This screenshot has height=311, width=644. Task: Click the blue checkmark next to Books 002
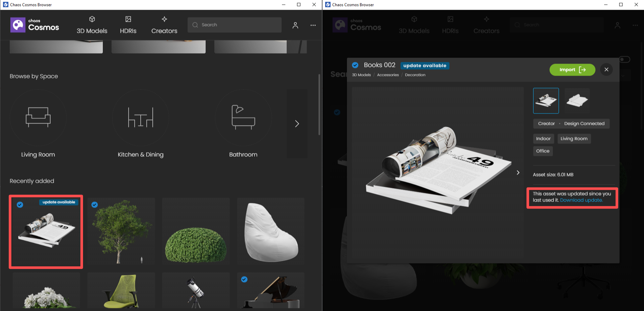(x=355, y=65)
